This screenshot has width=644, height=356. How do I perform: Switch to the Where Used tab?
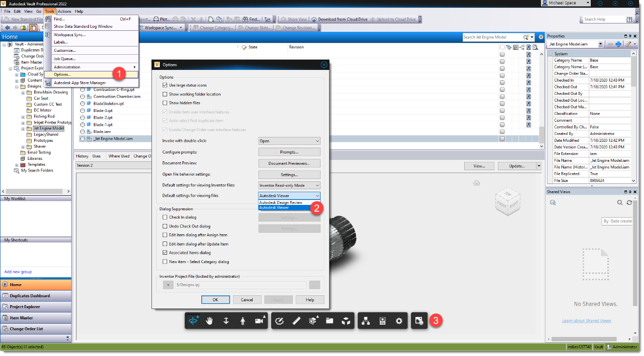coord(119,156)
